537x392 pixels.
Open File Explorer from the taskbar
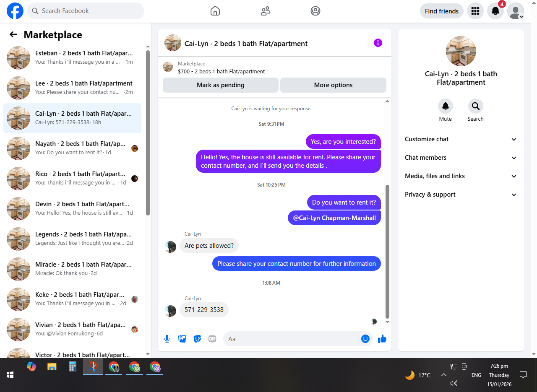(x=52, y=366)
